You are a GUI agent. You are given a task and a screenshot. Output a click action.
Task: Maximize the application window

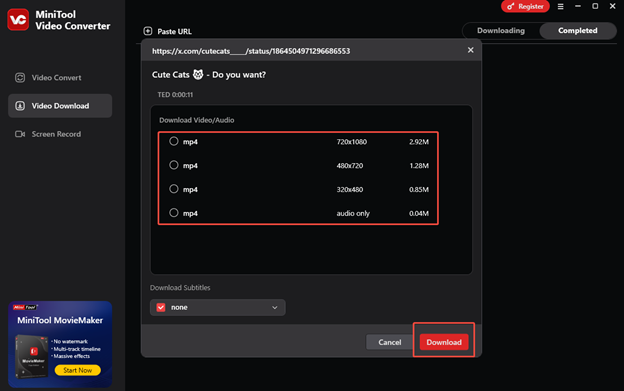click(595, 6)
